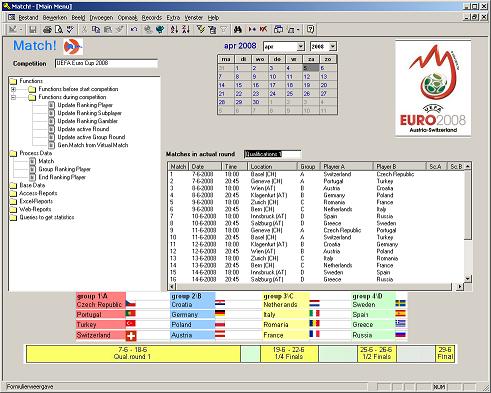Click the Print icon in toolbar

click(47, 30)
